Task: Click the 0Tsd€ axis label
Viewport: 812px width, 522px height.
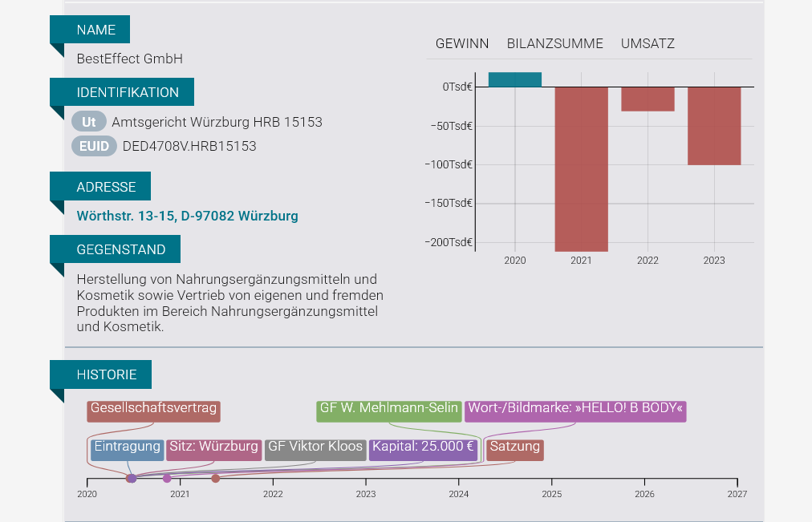Action: pos(457,87)
